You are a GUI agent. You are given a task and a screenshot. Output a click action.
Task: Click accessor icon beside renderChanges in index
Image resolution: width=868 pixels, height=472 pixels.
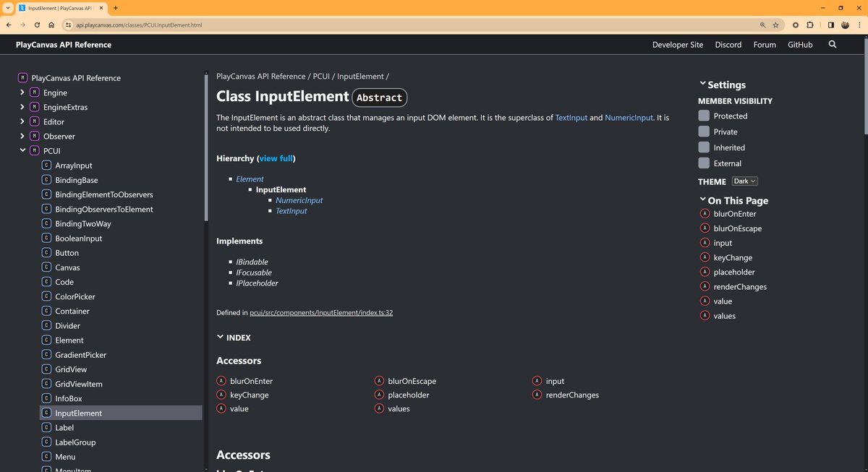(x=537, y=395)
